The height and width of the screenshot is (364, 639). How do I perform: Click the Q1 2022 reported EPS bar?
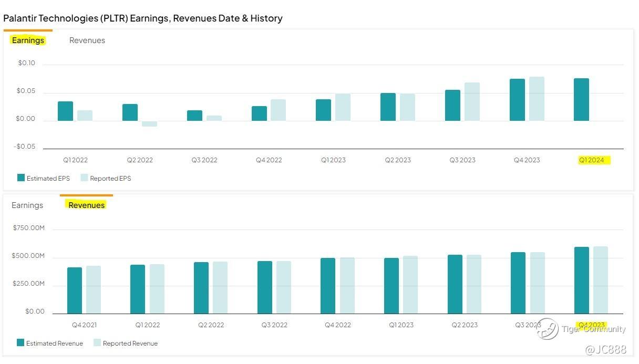85,116
